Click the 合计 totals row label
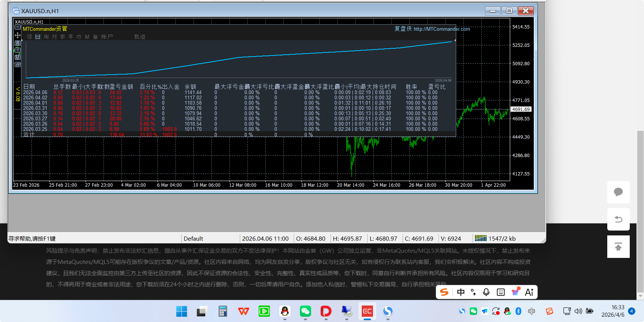Screen dimensions: 644x322 tap(29, 134)
